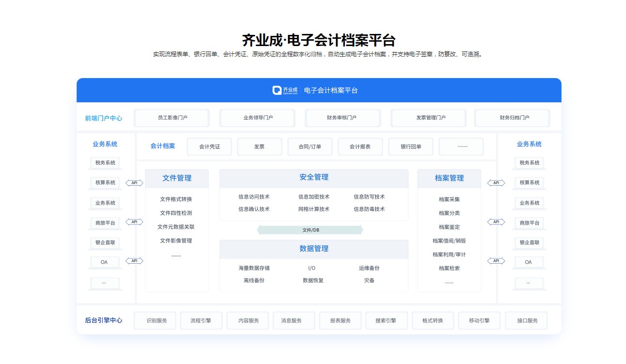Click the 发票 box in 会计档案 row
Image resolution: width=626 pixels, height=364 pixels.
point(259,146)
